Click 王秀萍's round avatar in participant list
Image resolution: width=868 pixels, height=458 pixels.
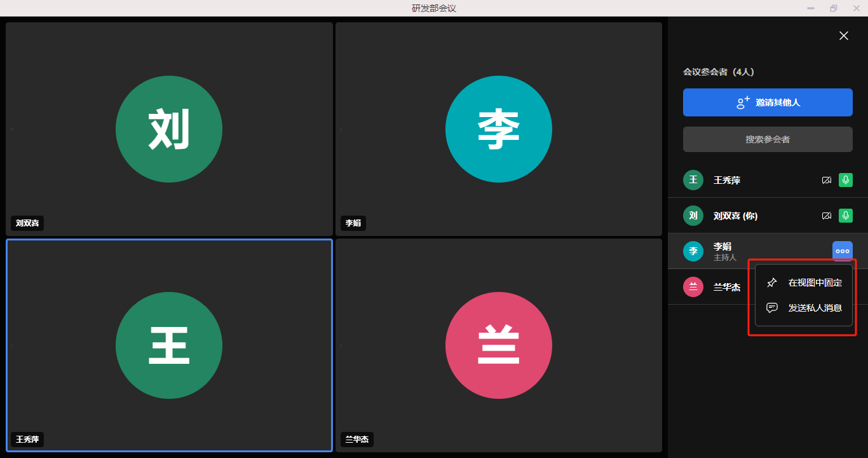click(x=693, y=181)
